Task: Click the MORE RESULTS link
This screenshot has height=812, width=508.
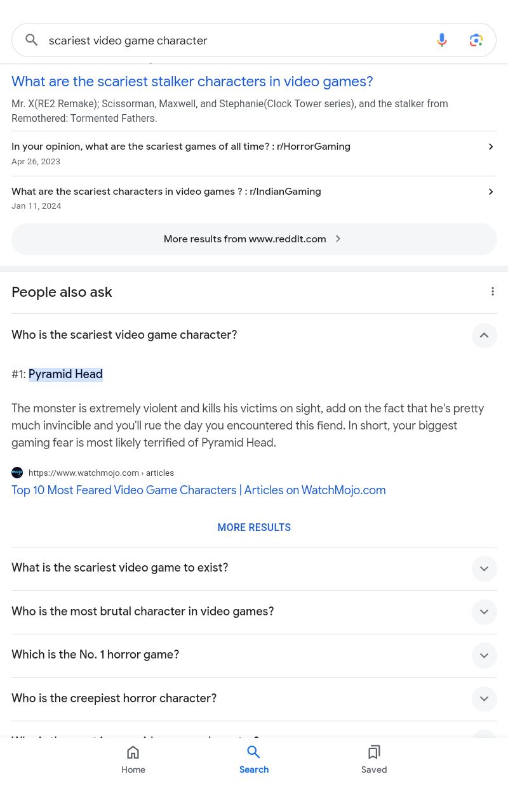Action: (254, 527)
